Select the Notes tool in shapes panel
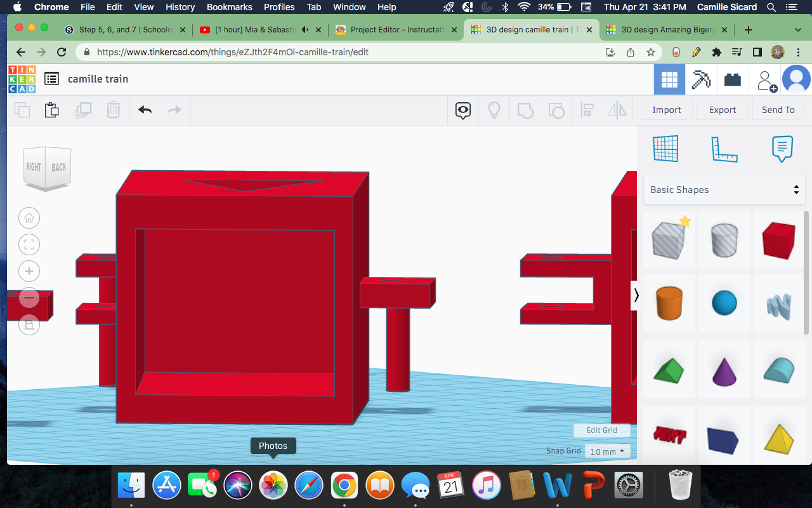Image resolution: width=812 pixels, height=508 pixels. tap(782, 149)
